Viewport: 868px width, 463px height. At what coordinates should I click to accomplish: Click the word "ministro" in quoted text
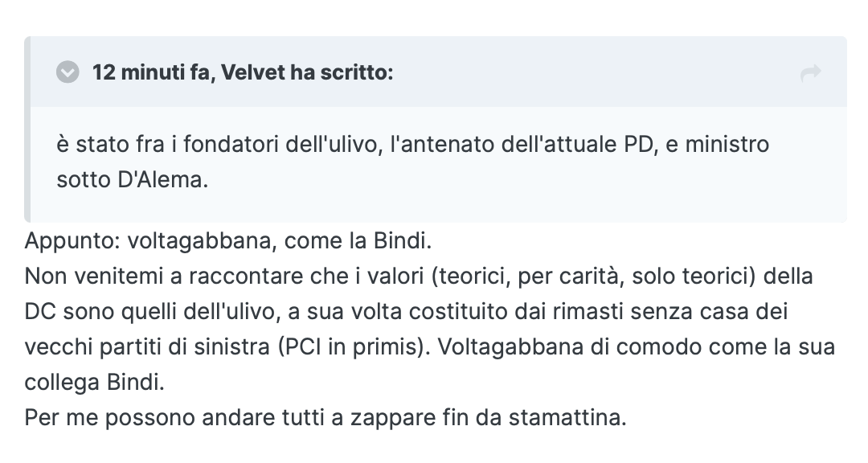coord(727,144)
